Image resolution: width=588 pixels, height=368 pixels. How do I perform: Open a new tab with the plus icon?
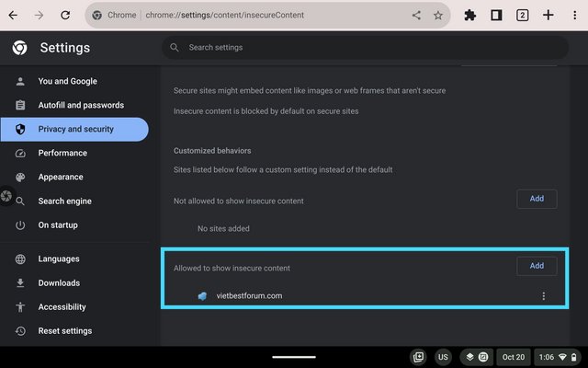tap(548, 15)
